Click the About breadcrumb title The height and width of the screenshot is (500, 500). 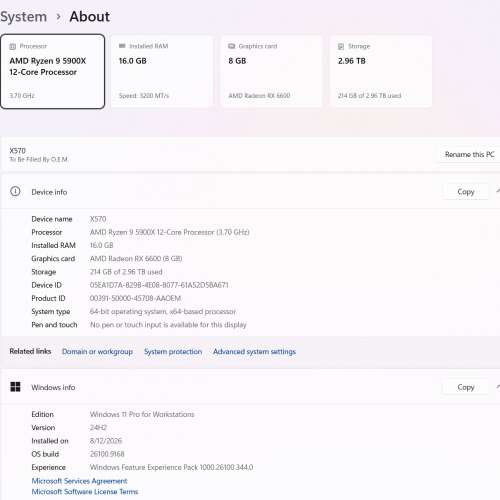[89, 17]
